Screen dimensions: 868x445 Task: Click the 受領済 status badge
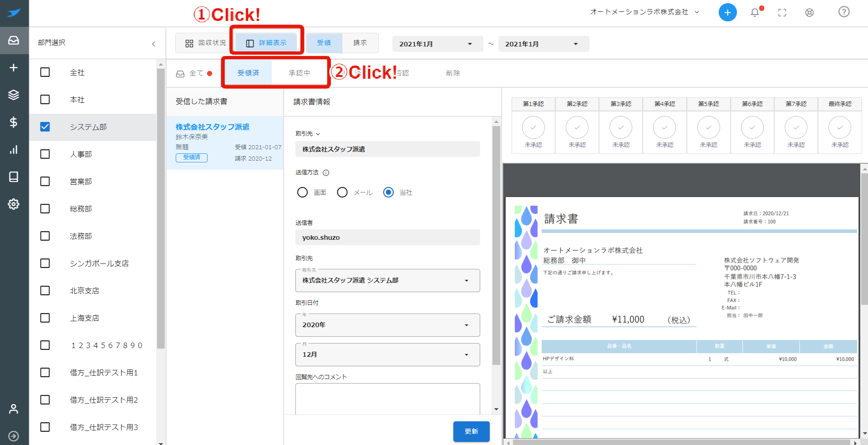192,157
